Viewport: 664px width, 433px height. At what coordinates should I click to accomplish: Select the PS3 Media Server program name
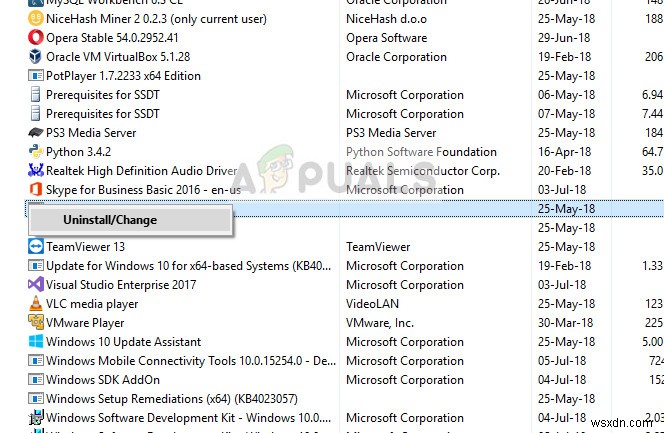91,133
